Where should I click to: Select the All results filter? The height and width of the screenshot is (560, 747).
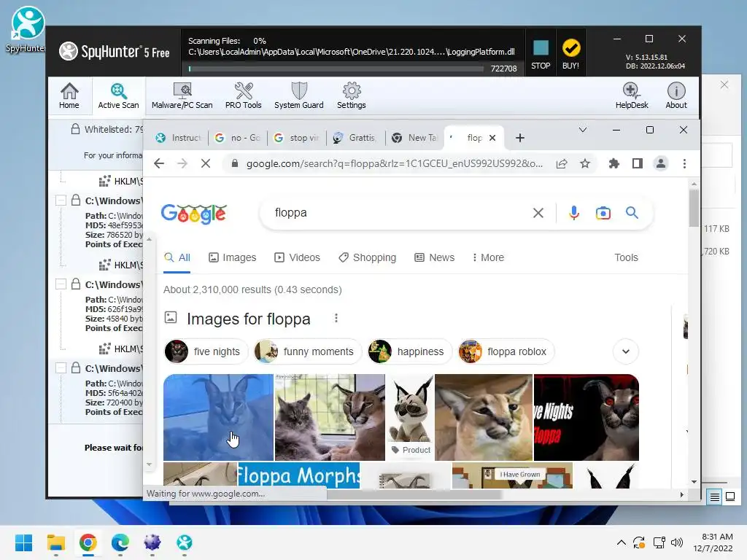pos(177,257)
